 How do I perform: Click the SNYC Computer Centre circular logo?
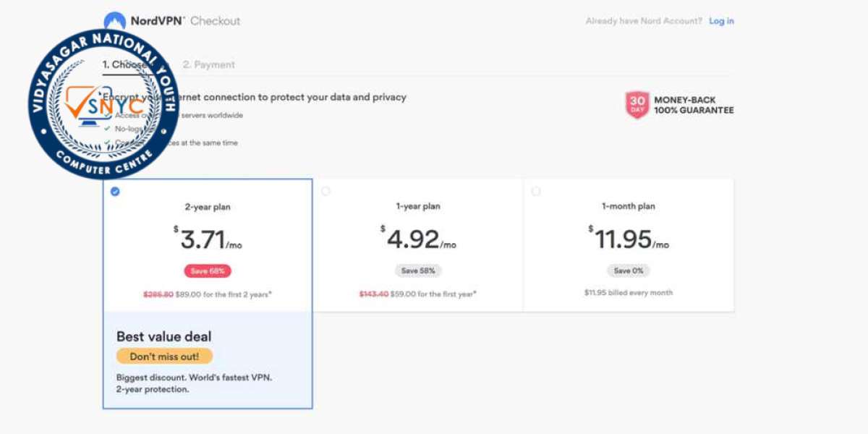[104, 104]
